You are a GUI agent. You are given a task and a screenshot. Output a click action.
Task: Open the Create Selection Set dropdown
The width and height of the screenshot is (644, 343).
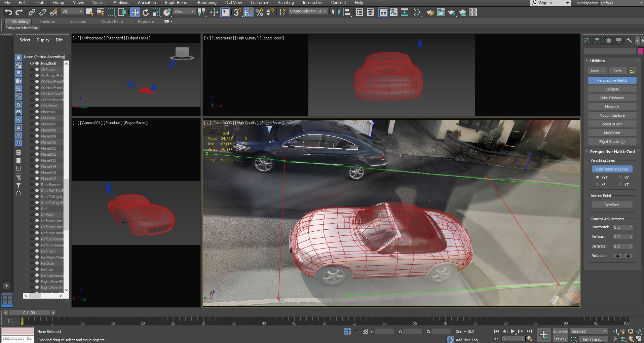tap(308, 11)
